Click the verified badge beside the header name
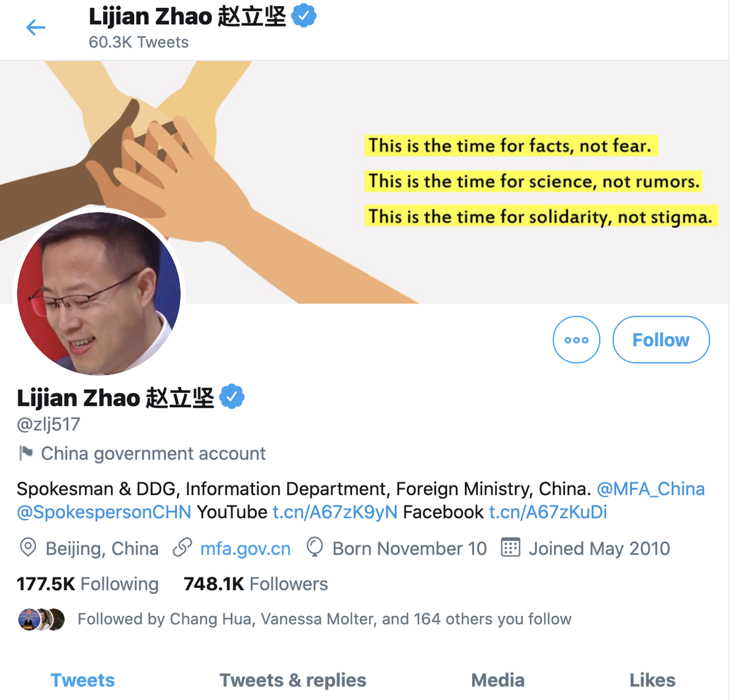737x700 pixels. point(304,15)
